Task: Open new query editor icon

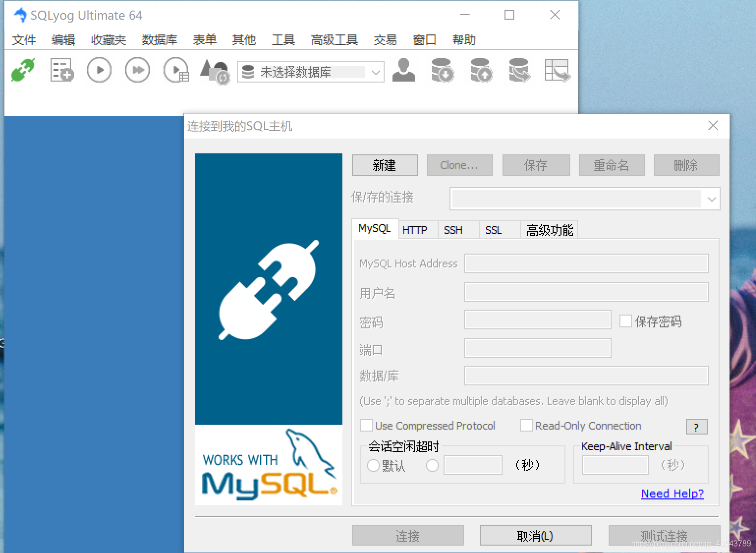Action: point(62,70)
